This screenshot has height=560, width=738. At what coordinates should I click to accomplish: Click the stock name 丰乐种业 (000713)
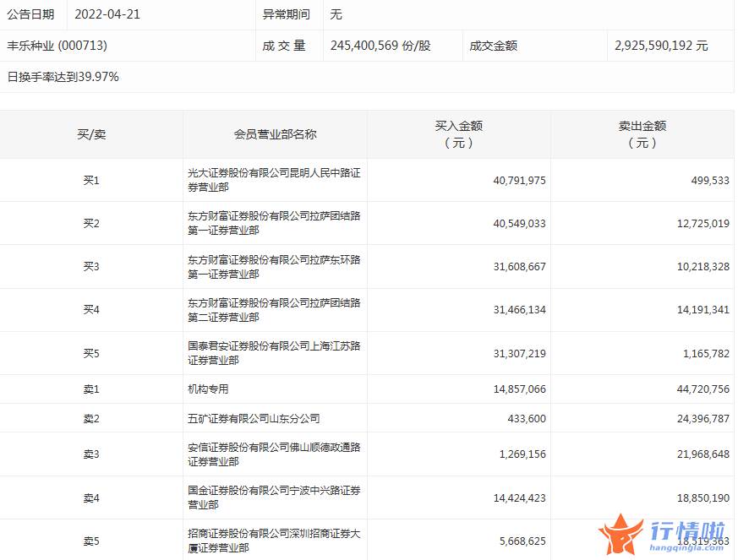57,46
